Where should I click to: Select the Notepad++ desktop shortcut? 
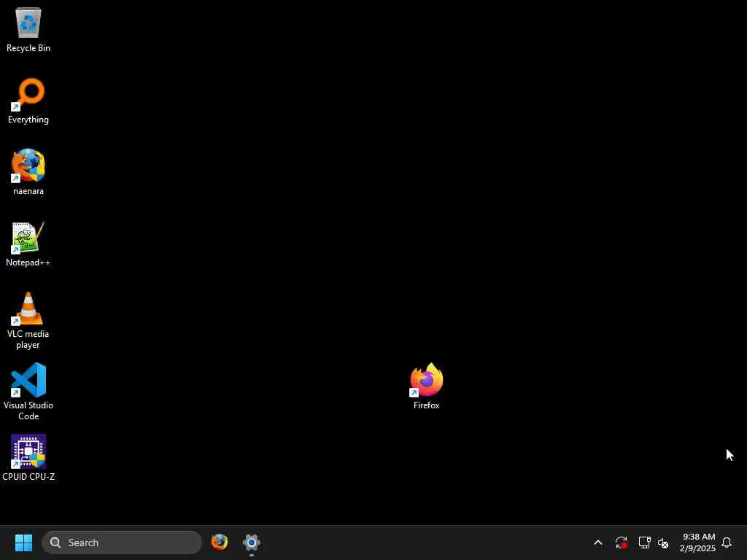(28, 244)
